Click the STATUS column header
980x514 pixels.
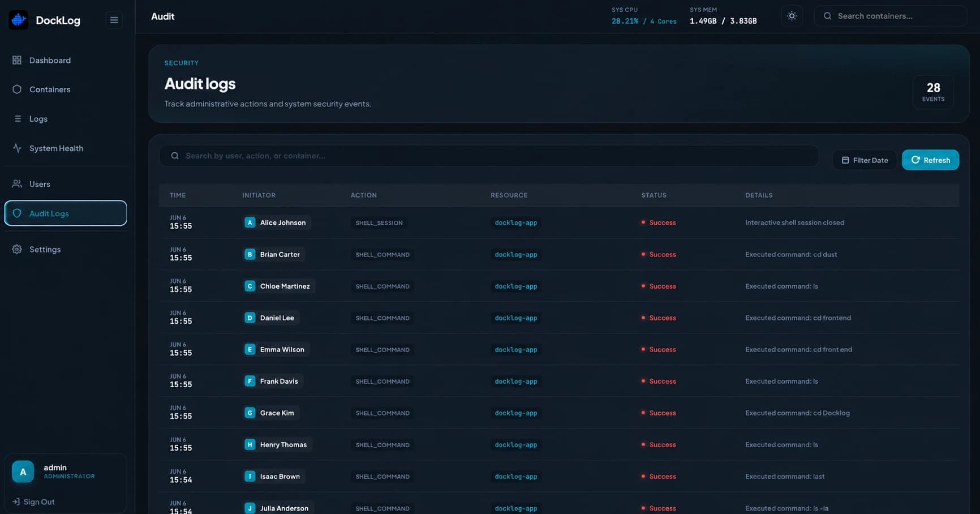(654, 195)
